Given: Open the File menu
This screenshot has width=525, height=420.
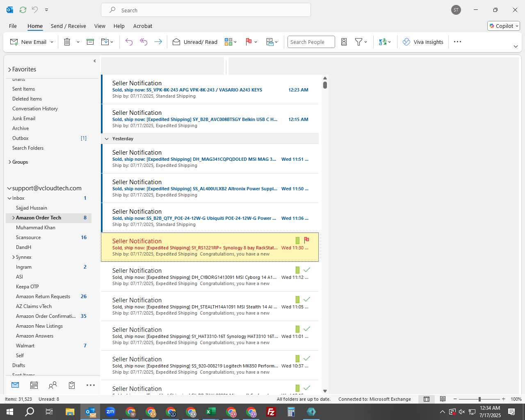Looking at the screenshot, I should [13, 26].
